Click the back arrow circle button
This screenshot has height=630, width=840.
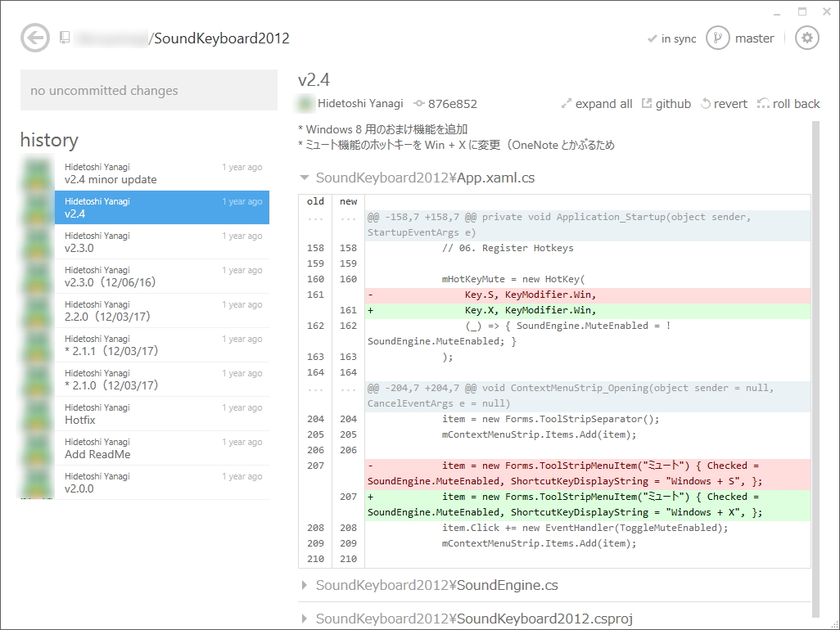tap(35, 38)
